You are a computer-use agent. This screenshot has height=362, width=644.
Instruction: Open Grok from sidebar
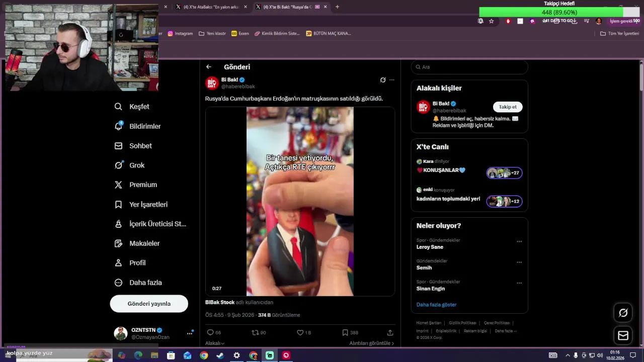[x=130, y=165]
